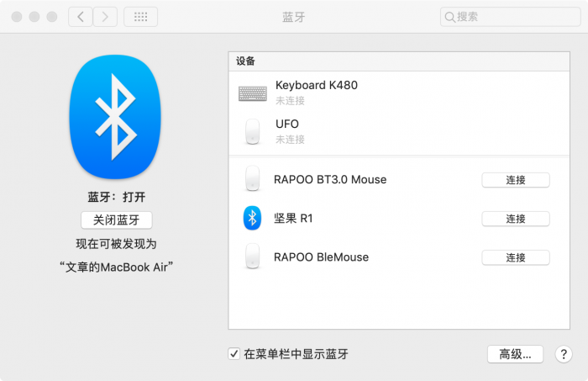This screenshot has width=588, height=381.
Task: Click the RAPOO BleMouse device icon
Action: [x=252, y=257]
